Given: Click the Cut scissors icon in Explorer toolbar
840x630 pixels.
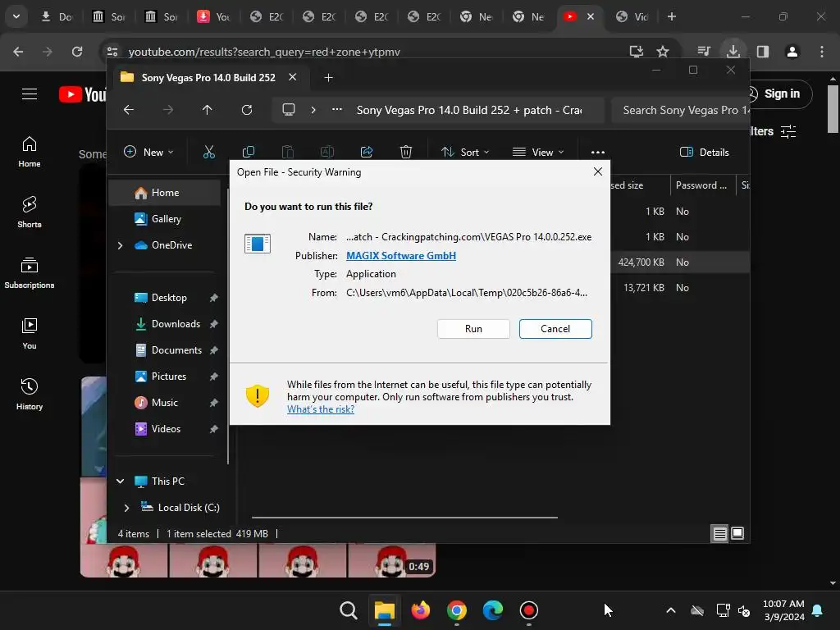Looking at the screenshot, I should point(209,152).
